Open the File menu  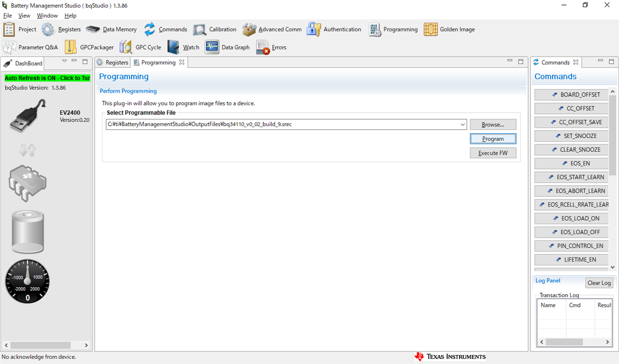click(x=8, y=16)
